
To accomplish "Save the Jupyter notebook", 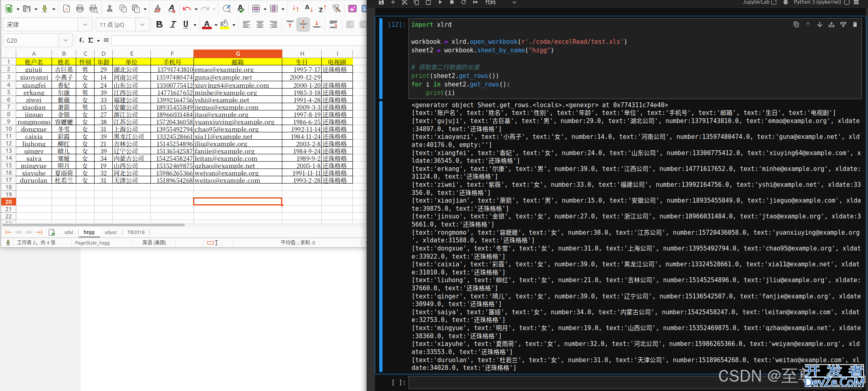I will tap(381, 2).
